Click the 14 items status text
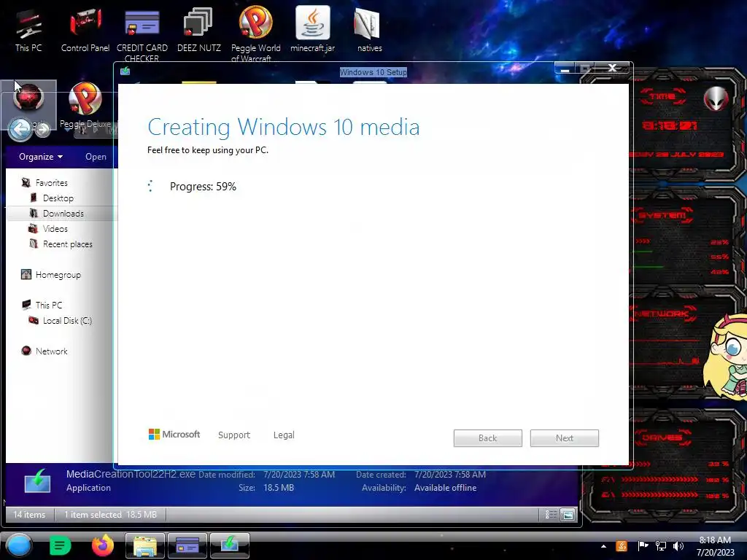The height and width of the screenshot is (560, 747). point(29,514)
